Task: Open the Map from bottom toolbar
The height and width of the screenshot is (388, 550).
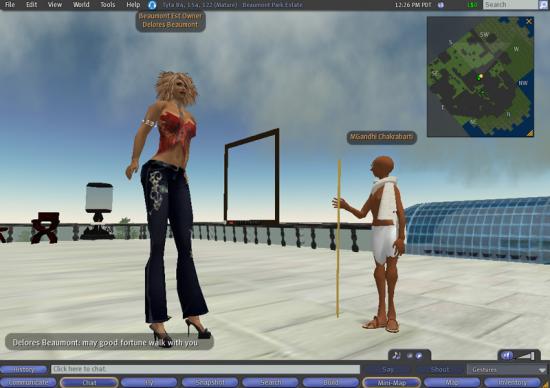Action: (x=452, y=382)
